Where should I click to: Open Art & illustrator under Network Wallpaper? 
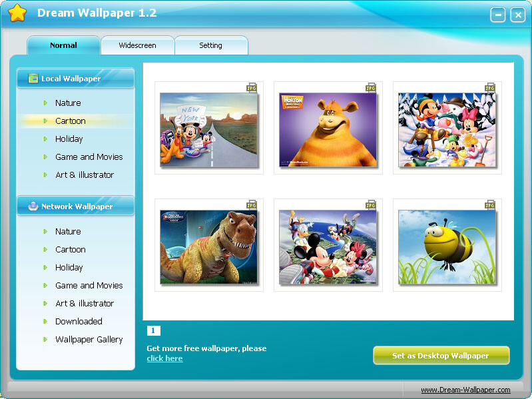tap(85, 303)
